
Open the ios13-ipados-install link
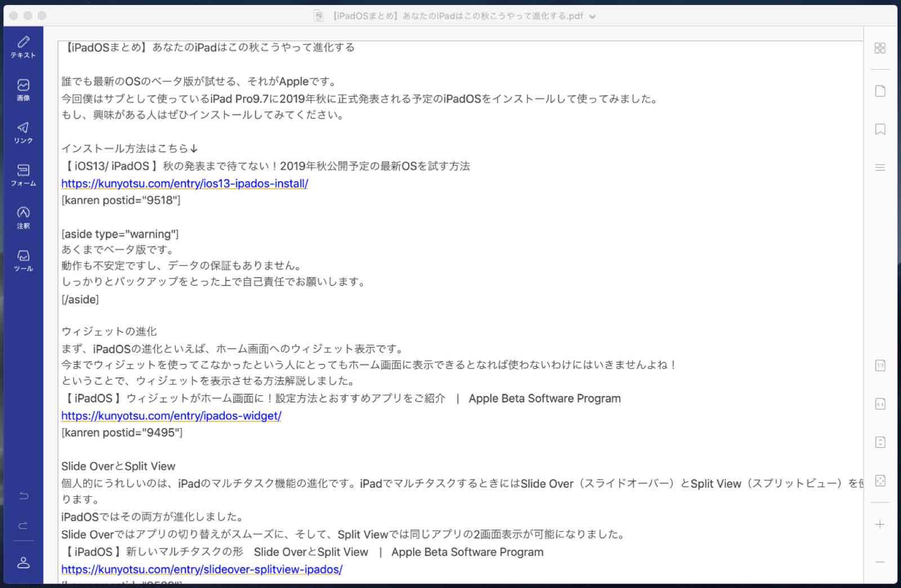(185, 183)
